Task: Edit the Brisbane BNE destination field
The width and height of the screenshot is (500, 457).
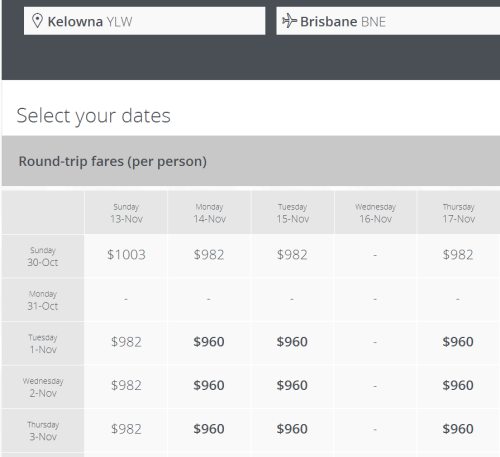Action: [x=388, y=21]
